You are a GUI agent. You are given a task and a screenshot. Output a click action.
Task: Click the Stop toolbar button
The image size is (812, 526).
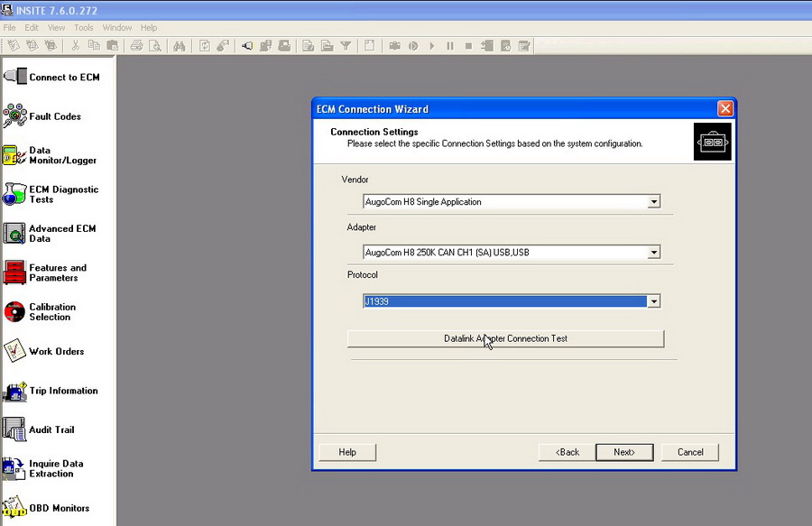[468, 45]
